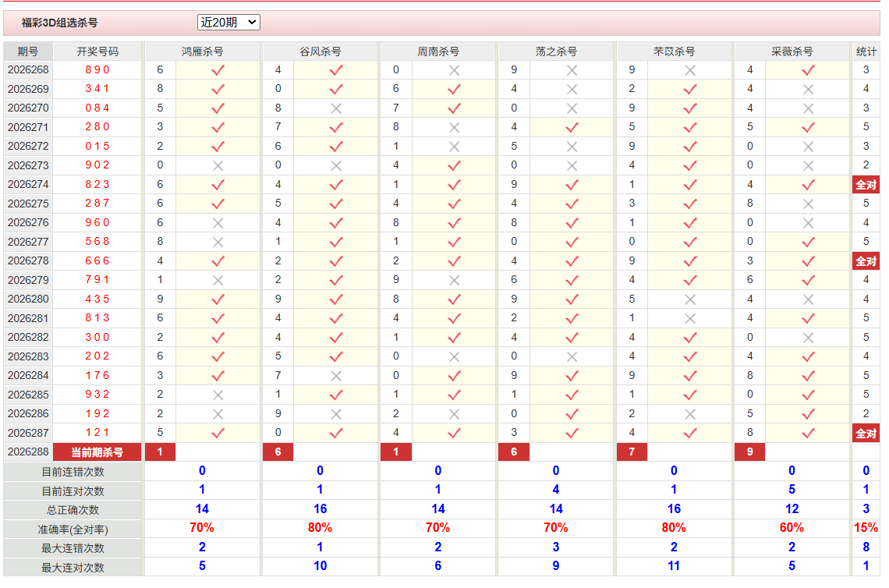Click the 全对 badge in row 2026274
Screen dimensions: 889x588
click(866, 185)
